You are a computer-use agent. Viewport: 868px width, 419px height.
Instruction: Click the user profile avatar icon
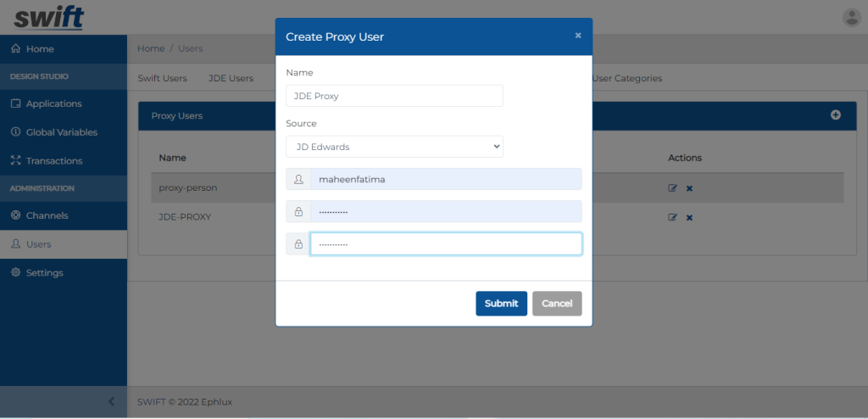[x=851, y=17]
